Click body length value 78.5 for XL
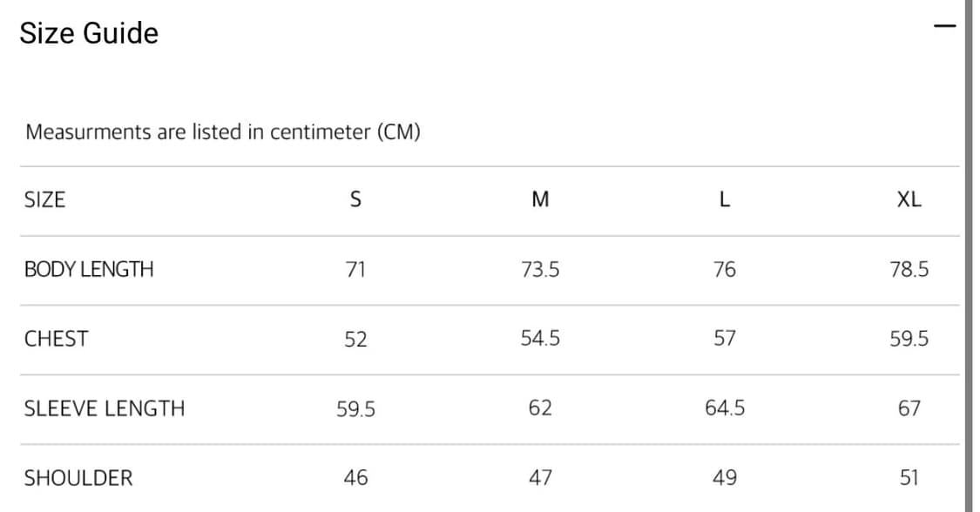This screenshot has height=512, width=980. click(909, 270)
